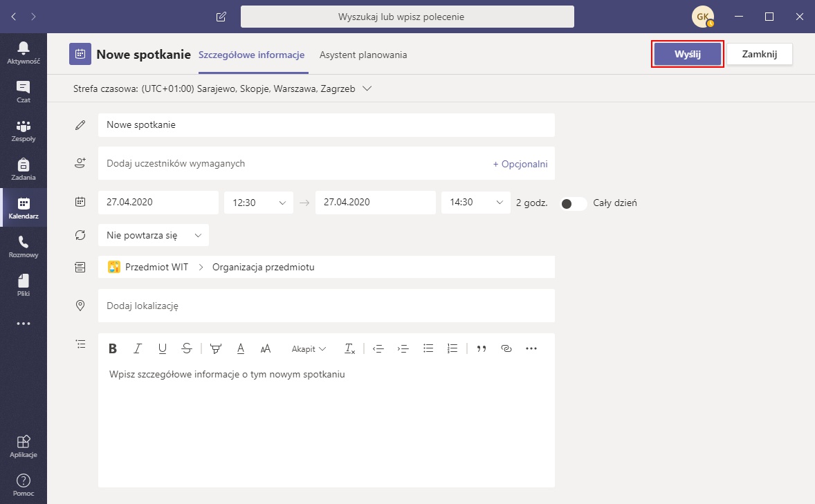This screenshot has width=815, height=504.
Task: Open the Pliki files section
Action: 24,286
